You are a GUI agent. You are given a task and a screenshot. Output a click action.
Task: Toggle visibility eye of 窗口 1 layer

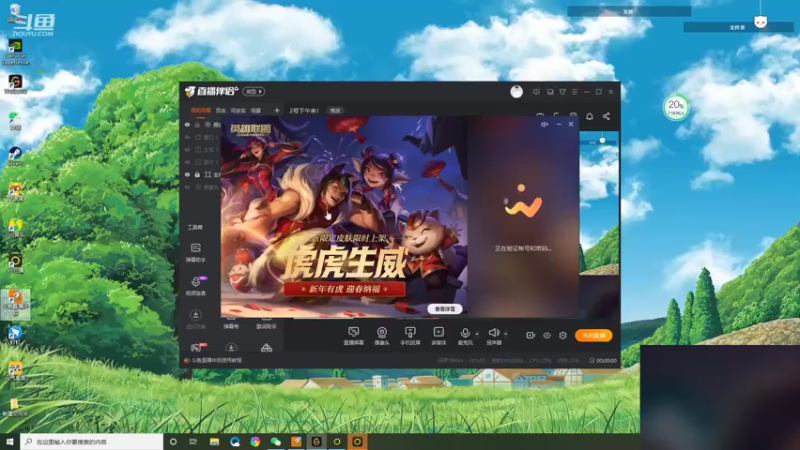coord(187,137)
